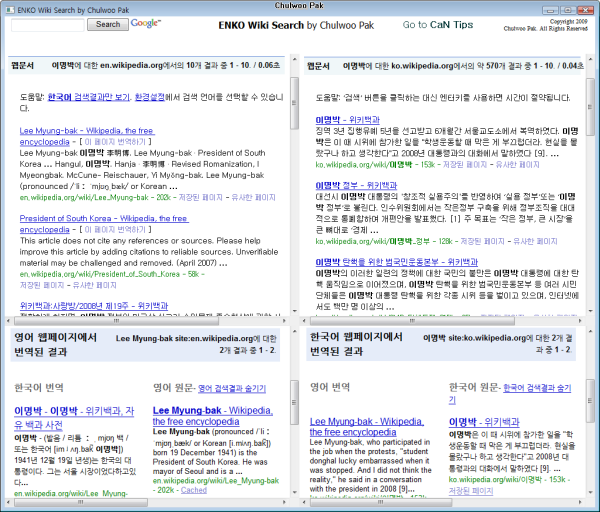
Task: Open the '환경설정' settings link
Action: (150, 97)
